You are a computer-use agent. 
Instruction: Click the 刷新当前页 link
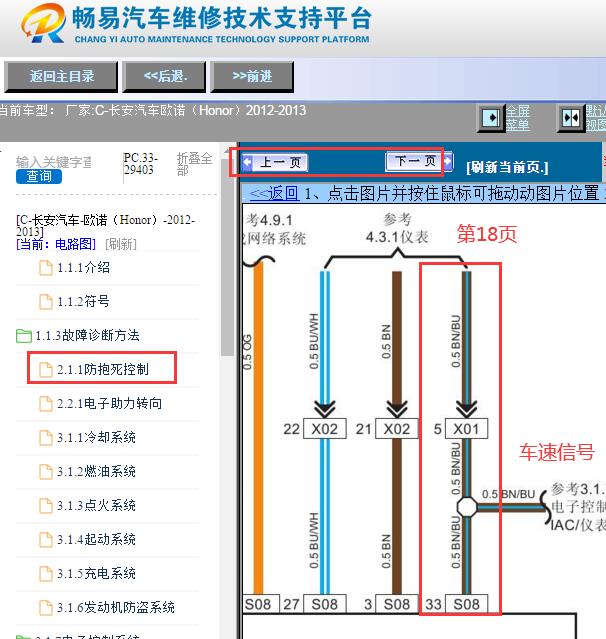click(507, 167)
